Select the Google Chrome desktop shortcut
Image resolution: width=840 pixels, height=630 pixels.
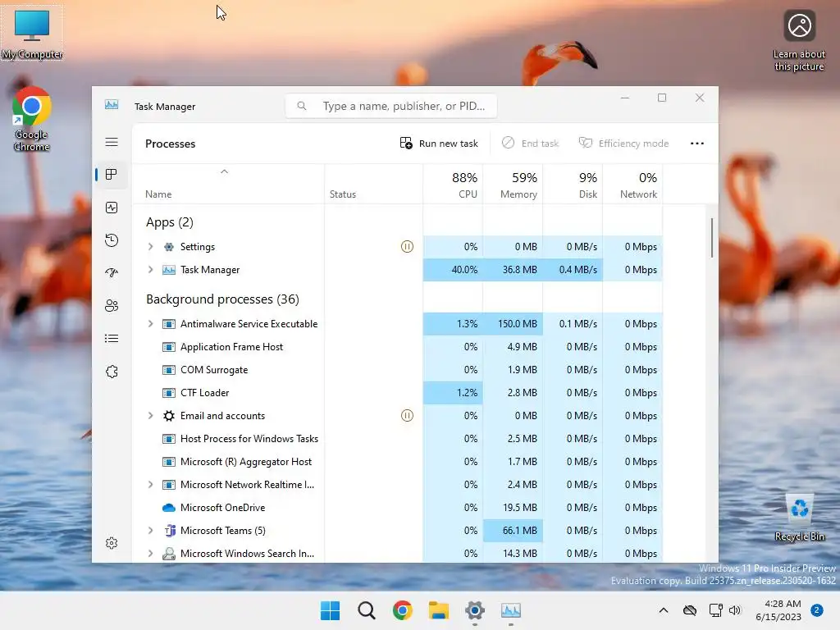(31, 119)
